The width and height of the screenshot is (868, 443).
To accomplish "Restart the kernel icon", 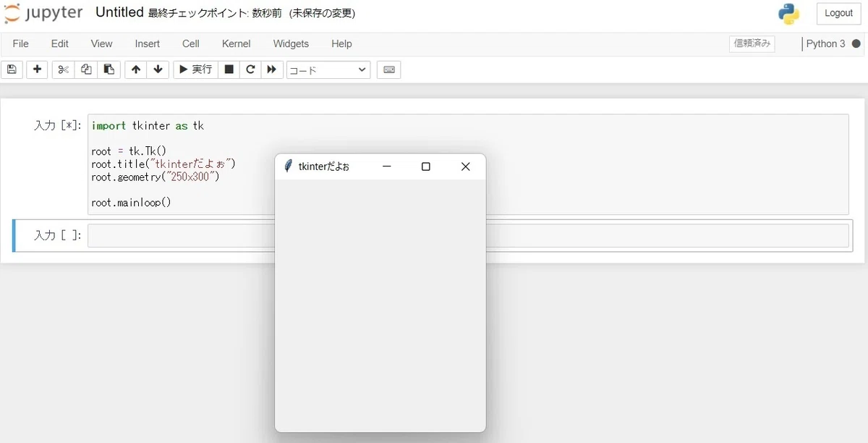I will 250,69.
